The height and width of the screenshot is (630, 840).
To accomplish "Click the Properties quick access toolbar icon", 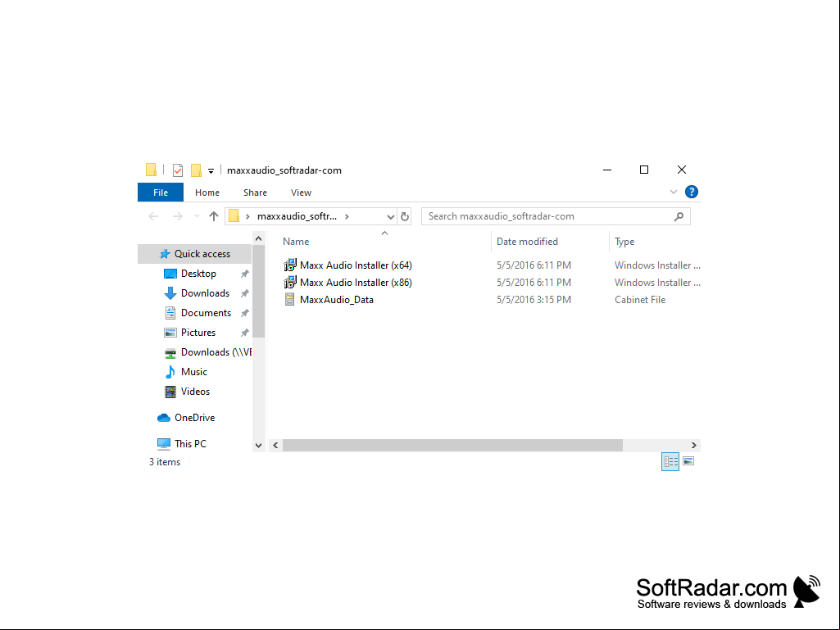I will 178,170.
